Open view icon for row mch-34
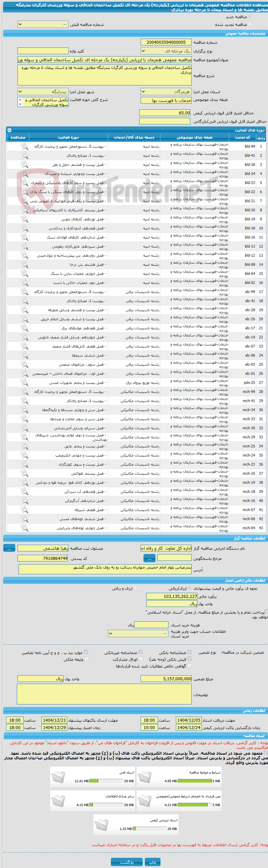This screenshot has height=868, width=268. point(24,410)
